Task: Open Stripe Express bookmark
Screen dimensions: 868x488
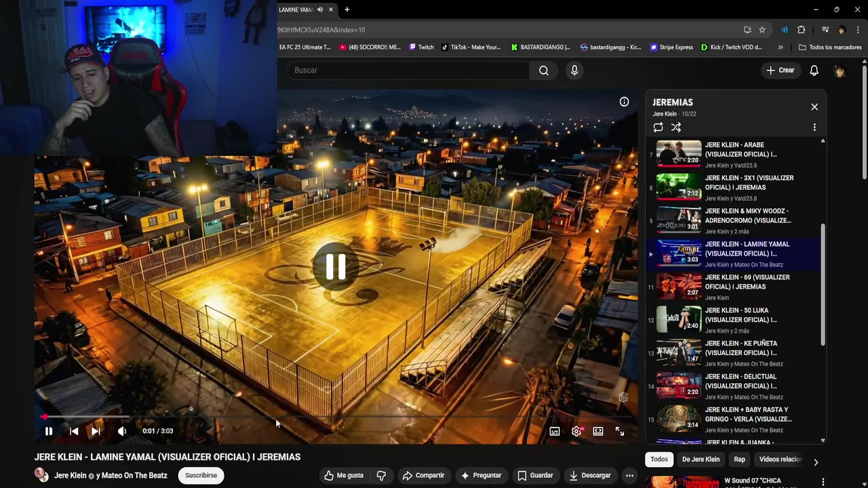Action: point(671,47)
